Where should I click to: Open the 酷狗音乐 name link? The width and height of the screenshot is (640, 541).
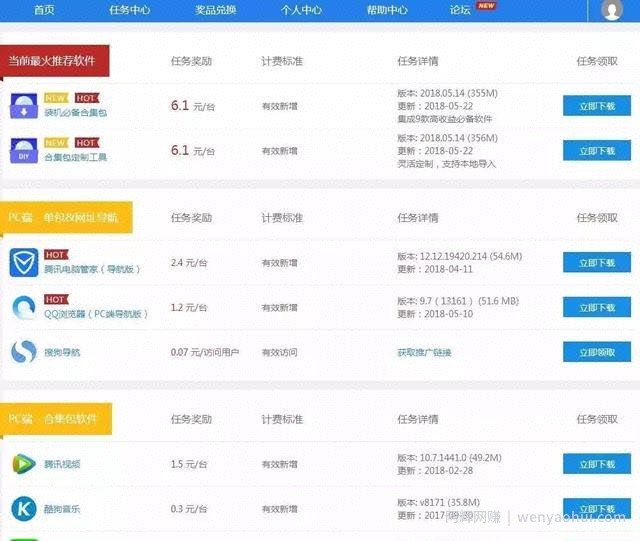click(x=62, y=509)
